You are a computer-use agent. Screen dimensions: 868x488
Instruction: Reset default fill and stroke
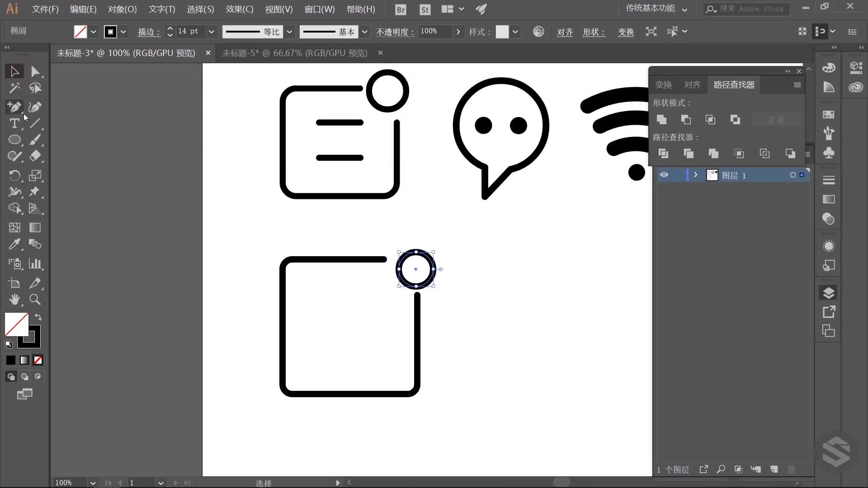(x=9, y=344)
